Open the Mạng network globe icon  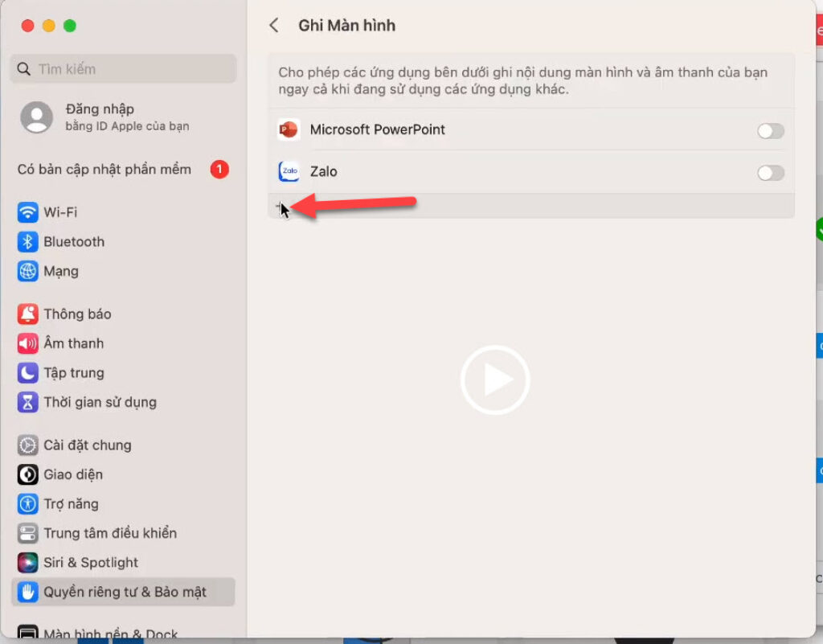click(x=28, y=272)
